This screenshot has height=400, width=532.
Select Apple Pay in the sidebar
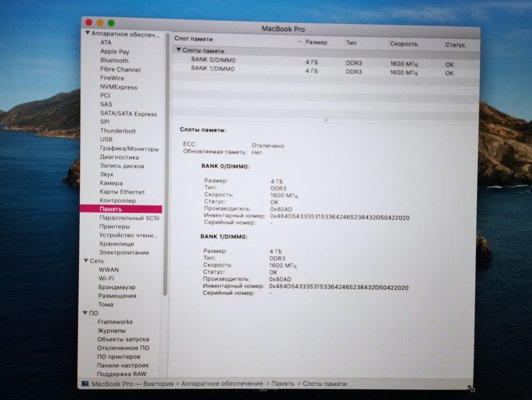(x=115, y=52)
